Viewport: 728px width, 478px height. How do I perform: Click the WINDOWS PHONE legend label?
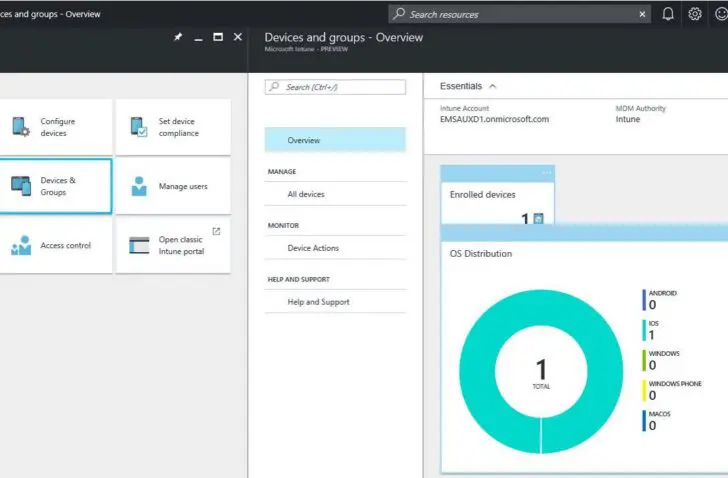click(x=675, y=384)
